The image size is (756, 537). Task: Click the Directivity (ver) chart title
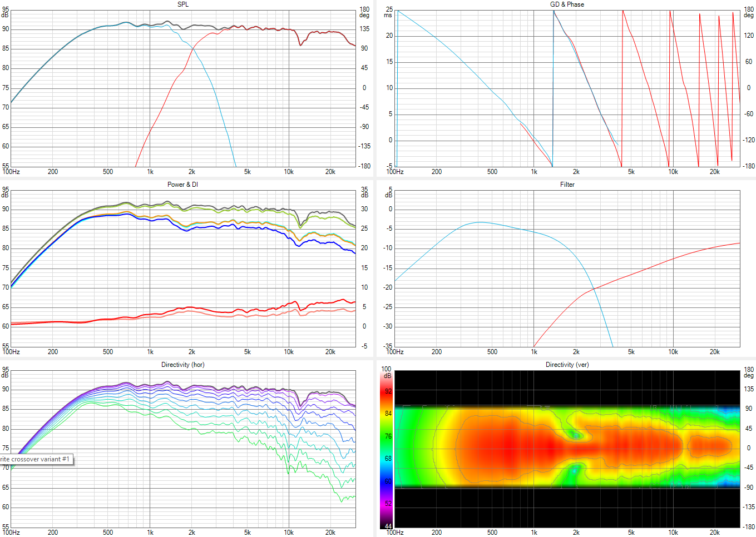click(x=567, y=365)
